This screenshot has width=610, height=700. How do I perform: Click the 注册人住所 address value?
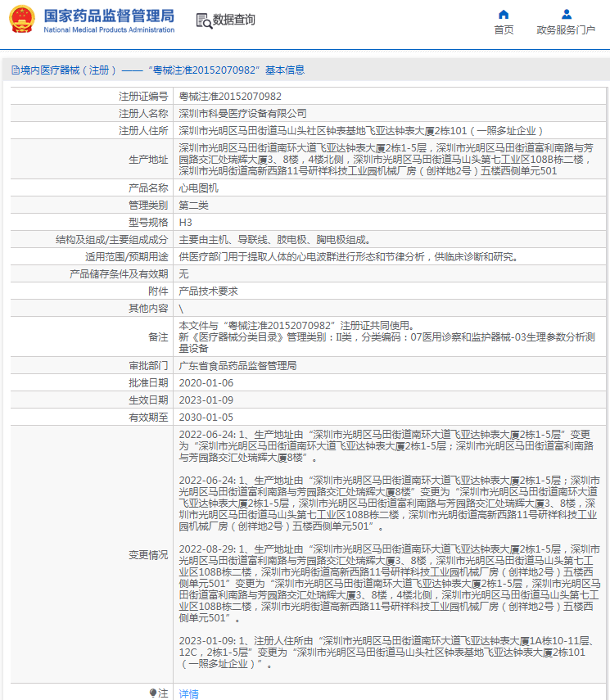tap(360, 131)
